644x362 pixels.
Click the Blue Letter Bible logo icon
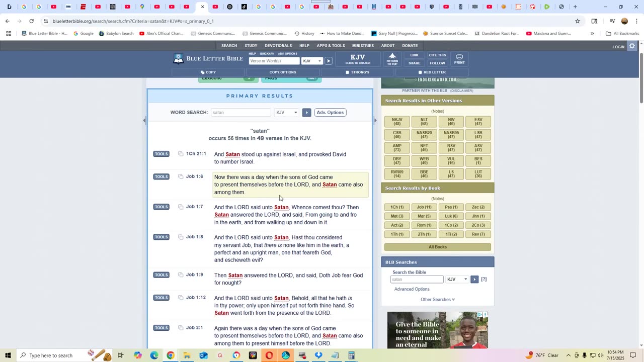(x=178, y=59)
